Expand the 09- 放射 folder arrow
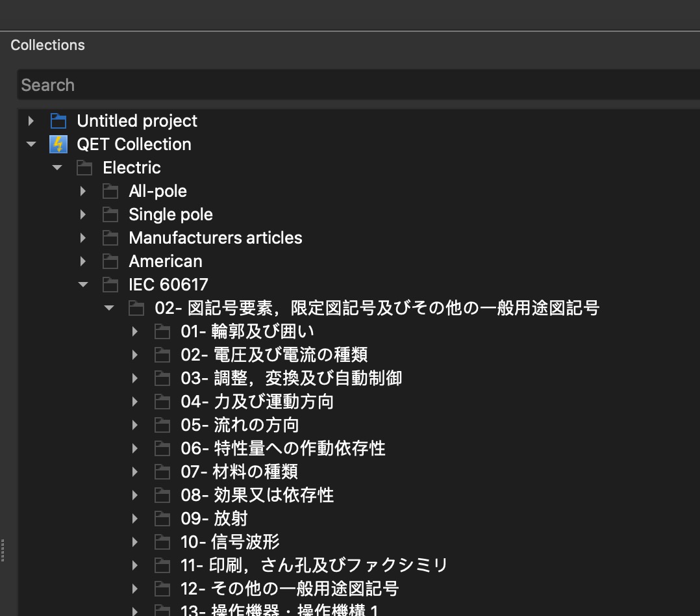Screen dimensions: 700x616 [135, 519]
